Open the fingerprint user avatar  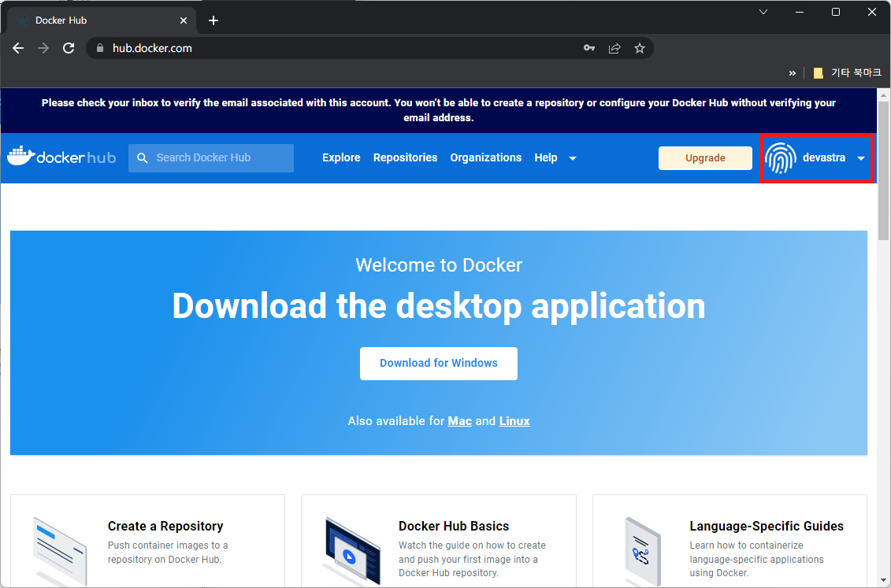(x=780, y=157)
